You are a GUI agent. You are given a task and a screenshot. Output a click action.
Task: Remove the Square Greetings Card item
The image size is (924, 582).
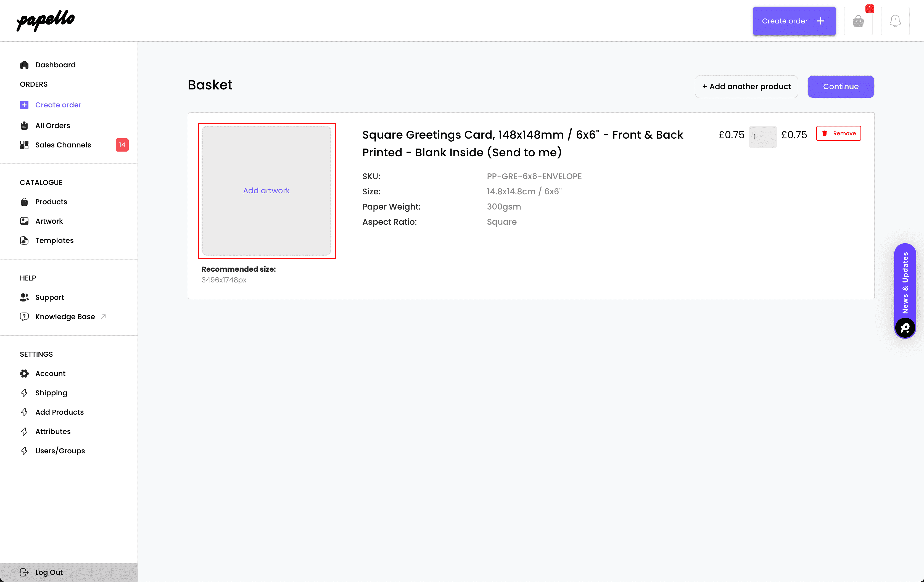(838, 133)
